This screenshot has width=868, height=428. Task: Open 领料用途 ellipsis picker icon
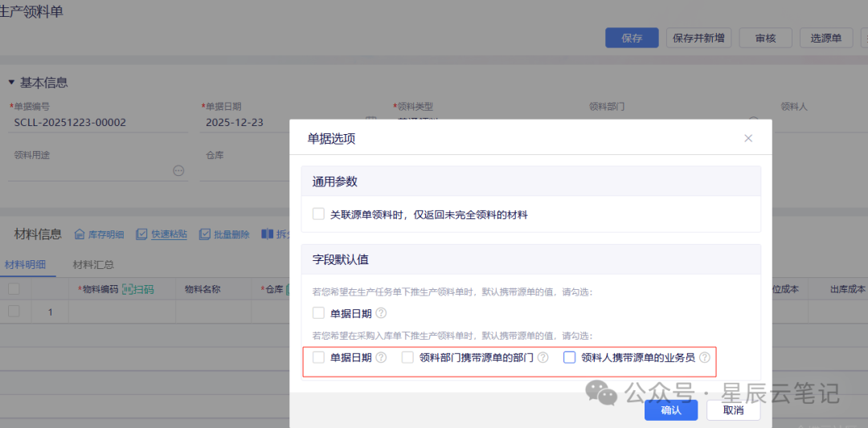(178, 171)
